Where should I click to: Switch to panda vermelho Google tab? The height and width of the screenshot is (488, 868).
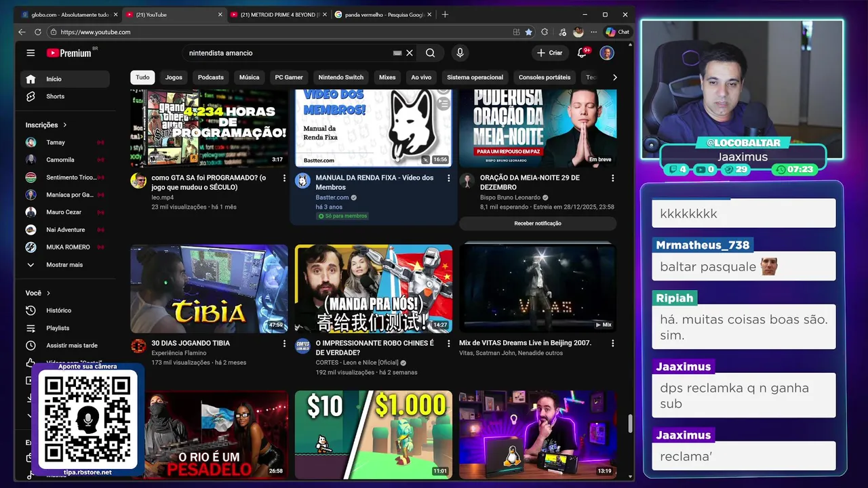382,14
